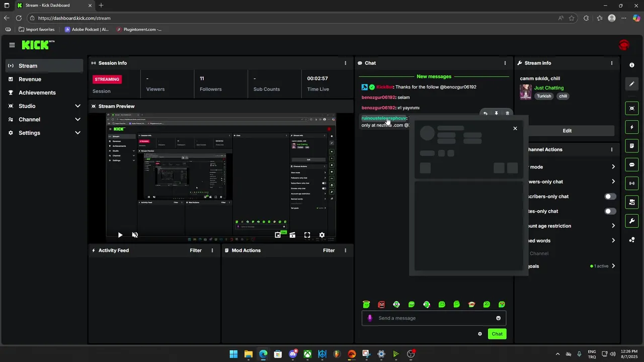Viewport: 644px width, 362px height.
Task: Click the Send a message input field
Action: pyautogui.click(x=434, y=318)
